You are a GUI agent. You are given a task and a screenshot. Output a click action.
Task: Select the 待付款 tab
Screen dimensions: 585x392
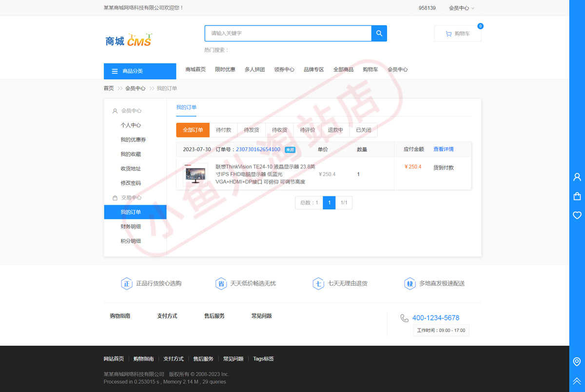pyautogui.click(x=224, y=130)
